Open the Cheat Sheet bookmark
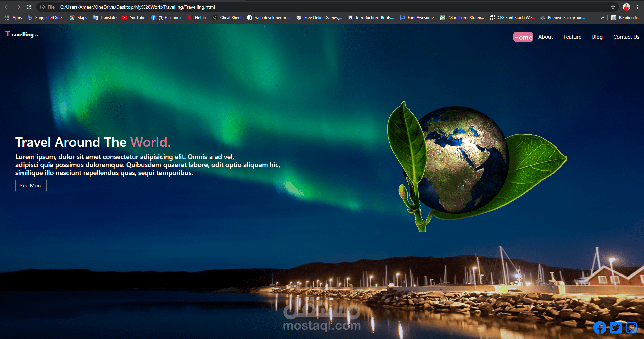This screenshot has height=339, width=644. [x=227, y=18]
